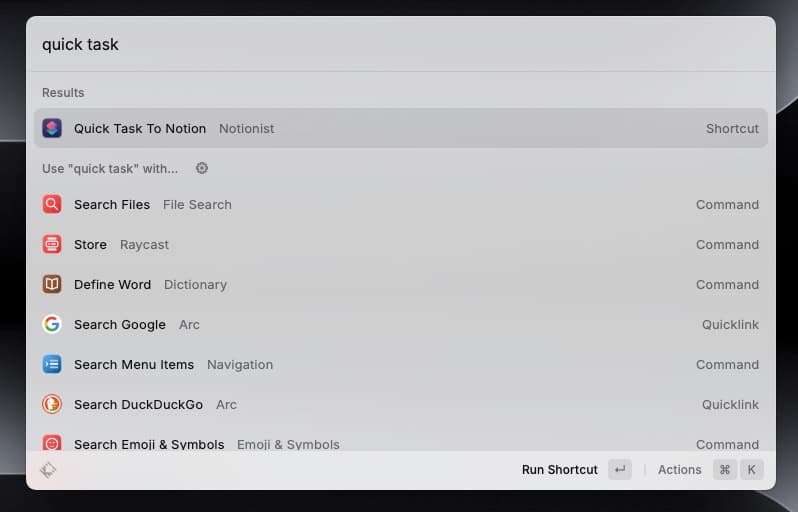Click the "Dictionary" subtitle text

195,285
